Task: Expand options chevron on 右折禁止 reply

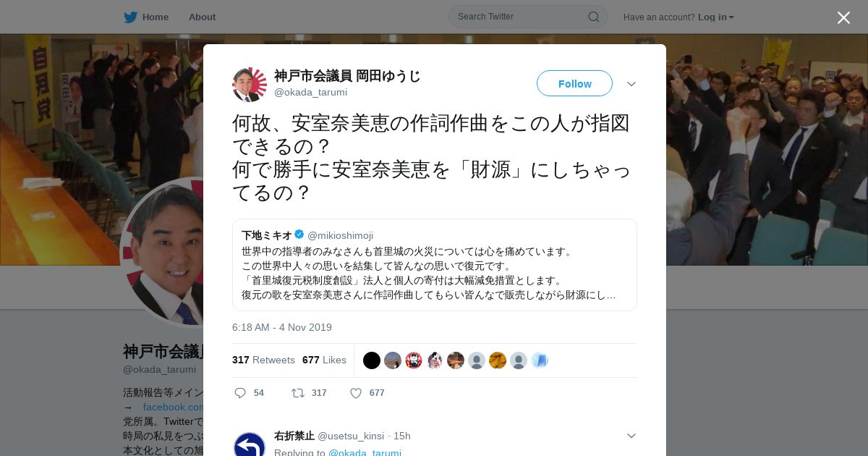Action: 631,436
